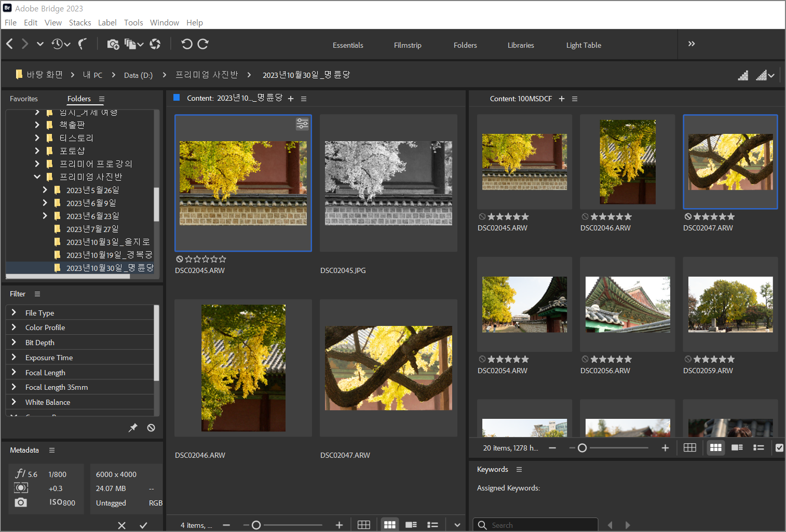The width and height of the screenshot is (786, 532).
Task: Rotate image 90° counterclockwise
Action: (186, 44)
